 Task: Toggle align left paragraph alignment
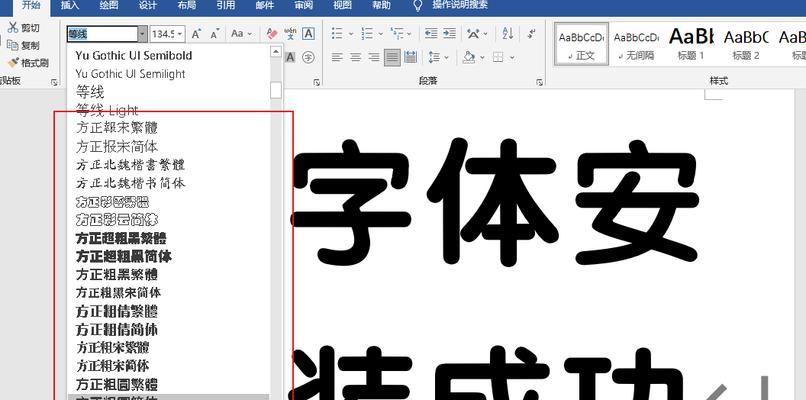(337, 57)
